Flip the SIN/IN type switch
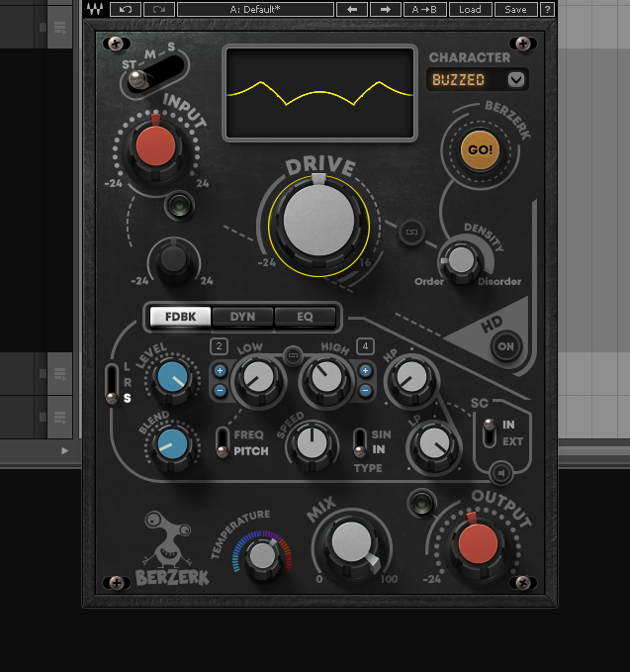630x672 pixels. tap(360, 442)
